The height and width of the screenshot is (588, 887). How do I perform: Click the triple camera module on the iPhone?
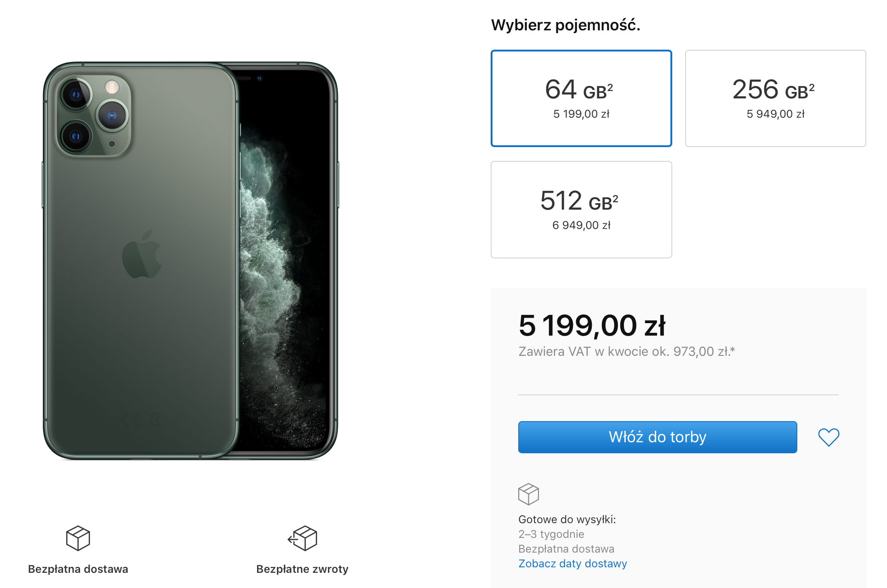[94, 115]
